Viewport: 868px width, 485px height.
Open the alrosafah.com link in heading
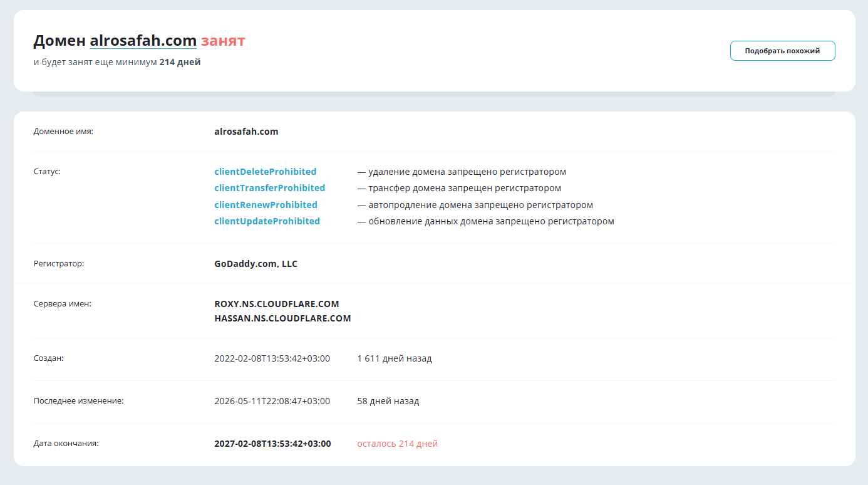[x=143, y=41]
